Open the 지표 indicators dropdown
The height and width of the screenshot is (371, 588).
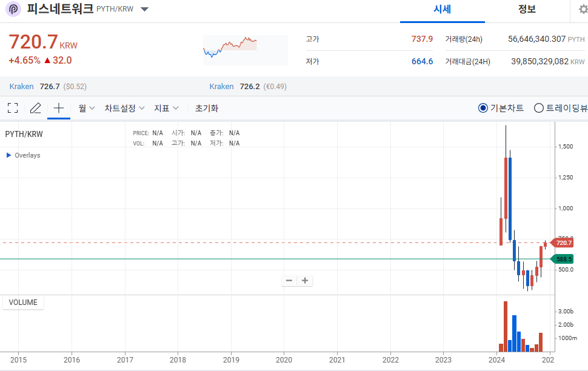166,108
